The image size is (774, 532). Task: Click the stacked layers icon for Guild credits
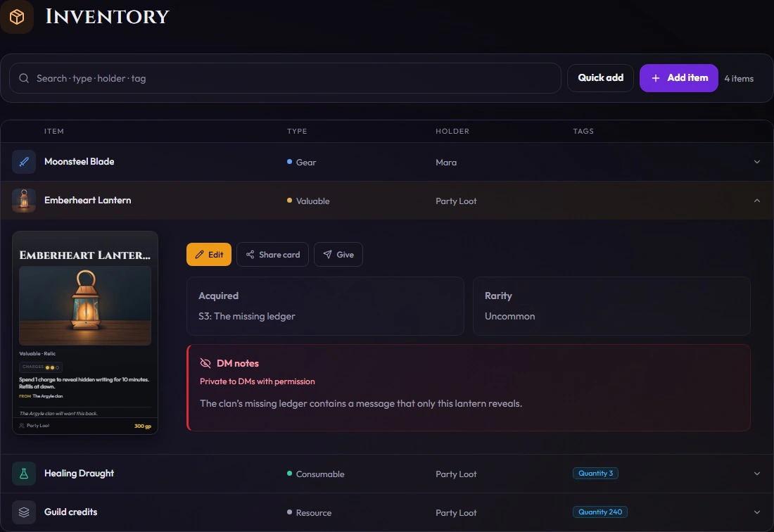coord(24,512)
